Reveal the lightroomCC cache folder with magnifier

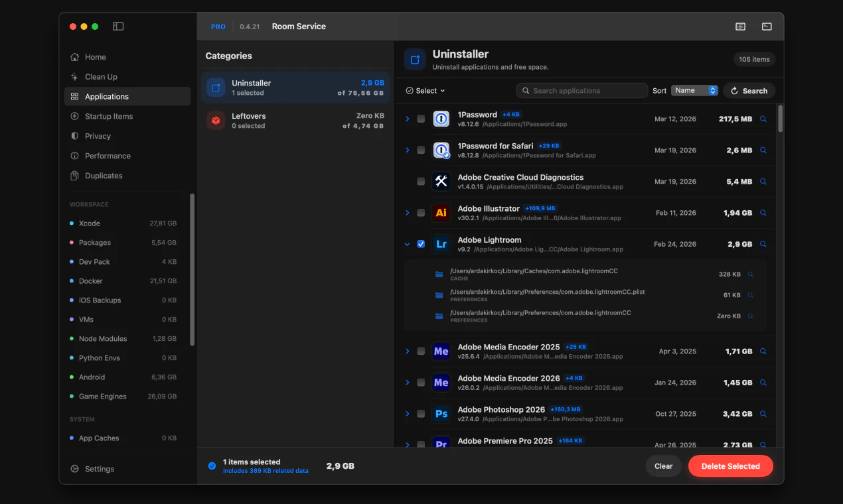[x=751, y=275]
